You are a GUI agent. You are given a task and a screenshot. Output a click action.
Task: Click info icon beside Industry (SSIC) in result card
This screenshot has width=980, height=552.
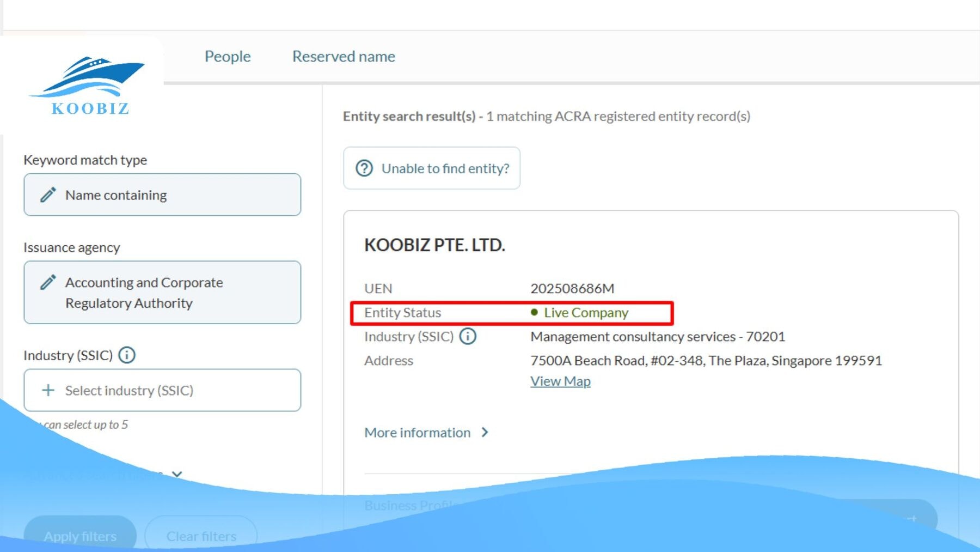click(x=468, y=336)
